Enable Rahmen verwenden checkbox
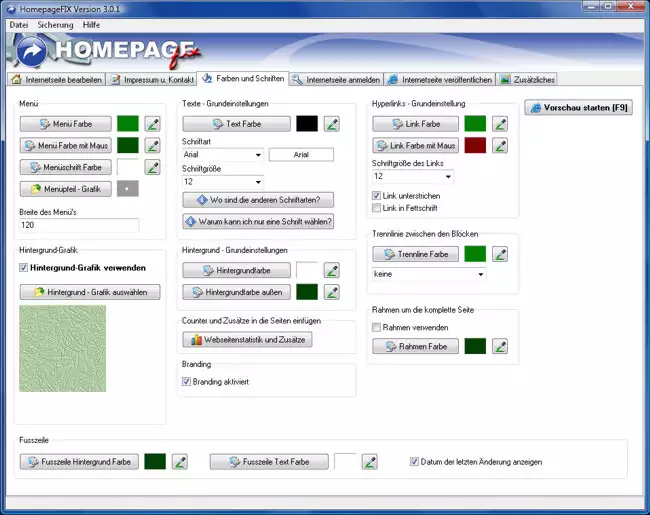Screen dimensions: 650x515 (376, 328)
